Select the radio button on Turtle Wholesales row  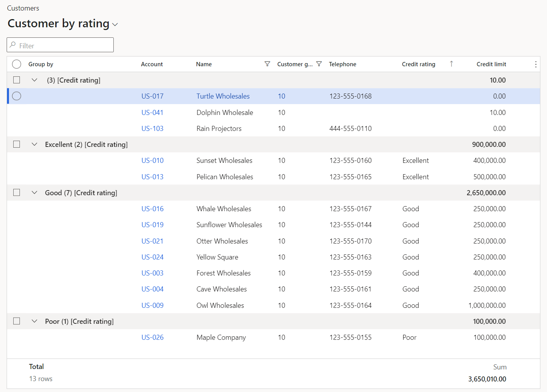tap(16, 96)
